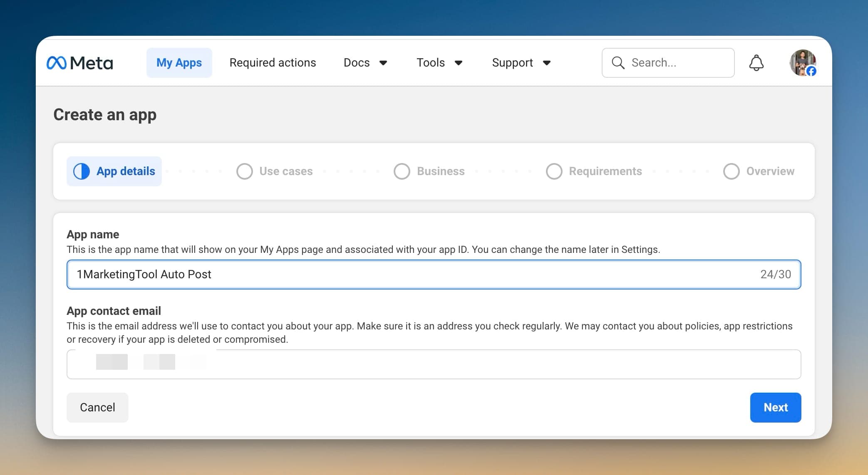
Task: Select the Overview step circle
Action: [x=732, y=171]
